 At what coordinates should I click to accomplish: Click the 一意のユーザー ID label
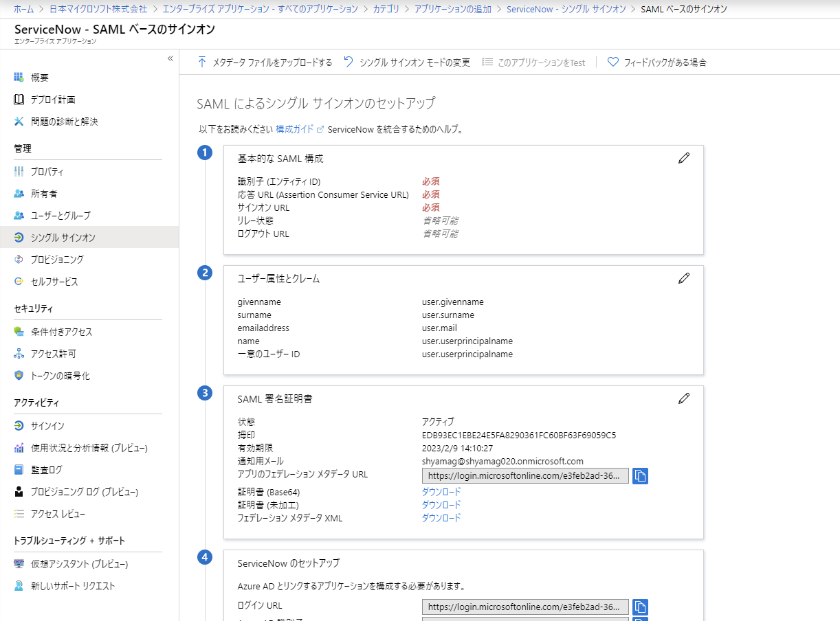(x=269, y=354)
